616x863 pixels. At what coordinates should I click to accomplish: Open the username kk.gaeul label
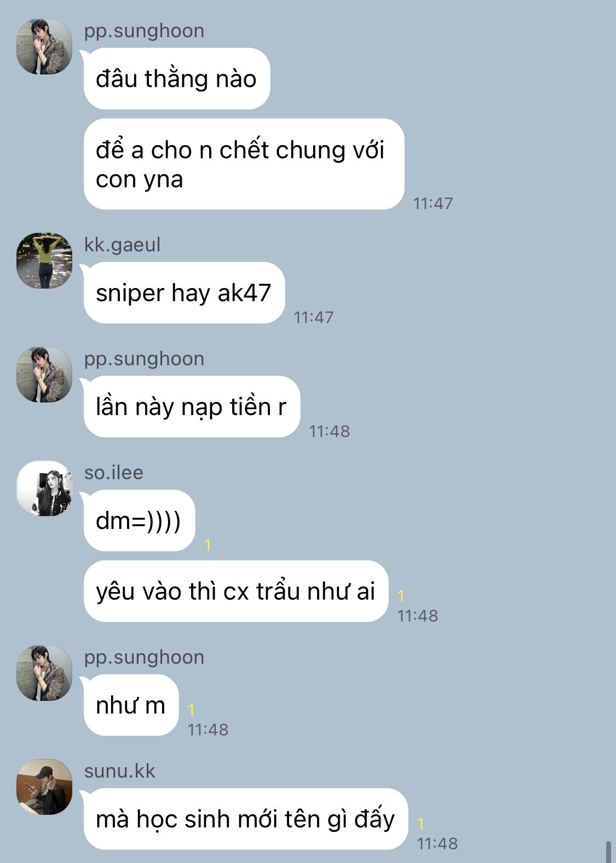coord(123,245)
